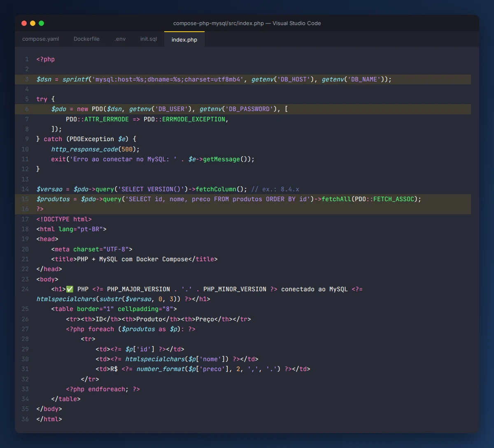Click the '<body>' tag on line 23
494x448 pixels.
(x=47, y=279)
